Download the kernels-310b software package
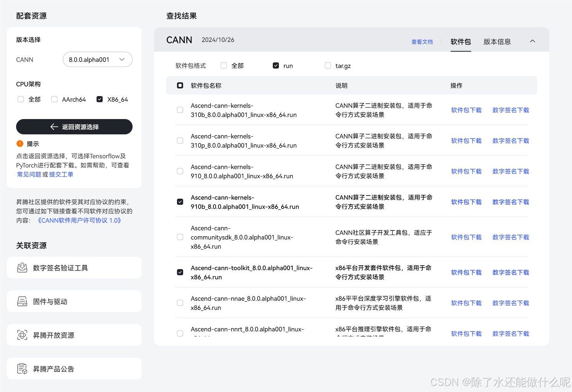The height and width of the screenshot is (392, 572). 466,110
